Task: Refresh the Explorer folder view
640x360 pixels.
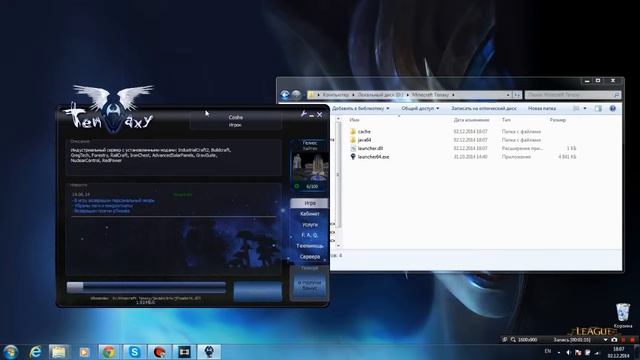Action: (517, 95)
